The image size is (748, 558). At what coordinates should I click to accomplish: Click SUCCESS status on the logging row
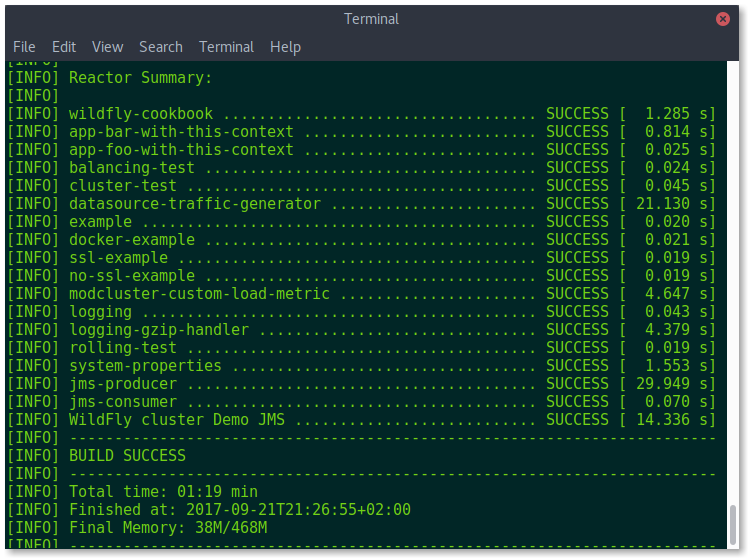coord(577,312)
